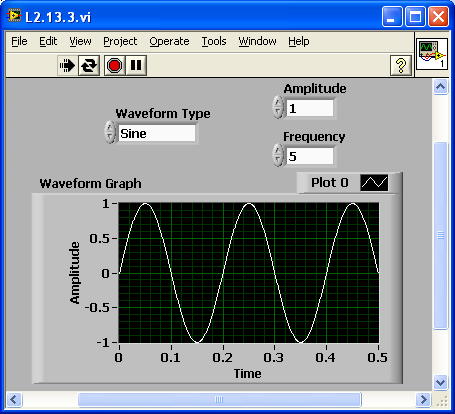
Task: Click Amplitude stepper arrows
Action: coord(278,107)
